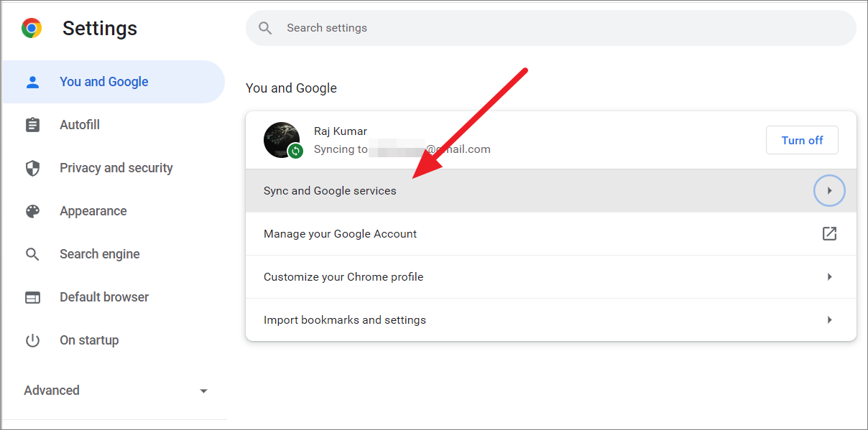
Task: Click the Search settings input field
Action: (x=551, y=28)
